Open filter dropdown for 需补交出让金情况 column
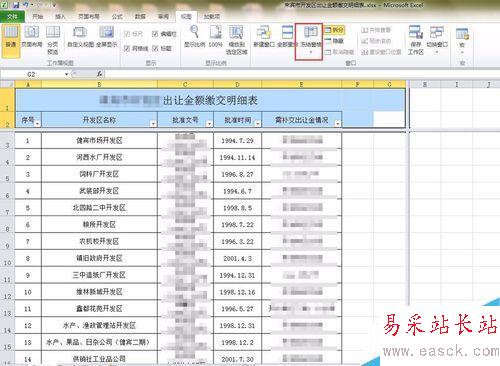Viewport: 500px width, 366px height. click(x=338, y=124)
